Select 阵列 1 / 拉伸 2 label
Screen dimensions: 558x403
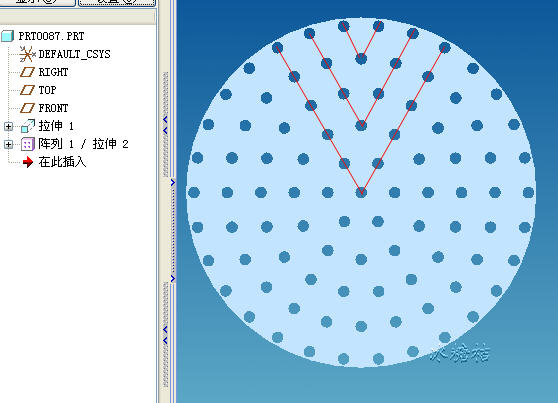tap(83, 144)
